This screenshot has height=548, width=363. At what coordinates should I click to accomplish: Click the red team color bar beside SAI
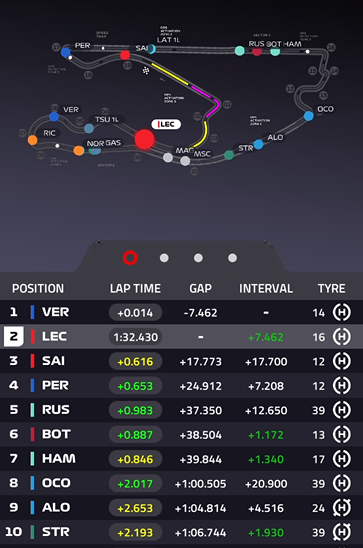coord(32,361)
